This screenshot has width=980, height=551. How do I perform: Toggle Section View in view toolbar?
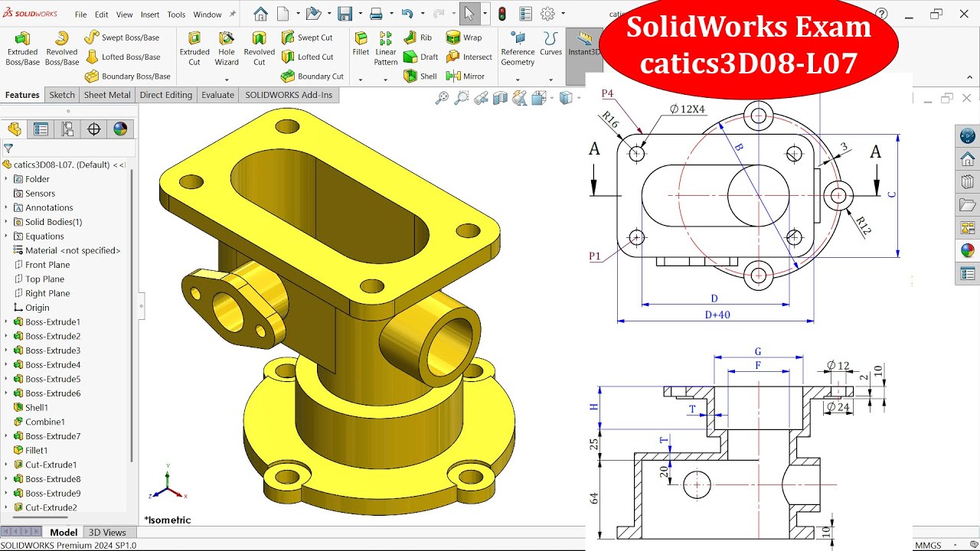[x=500, y=98]
